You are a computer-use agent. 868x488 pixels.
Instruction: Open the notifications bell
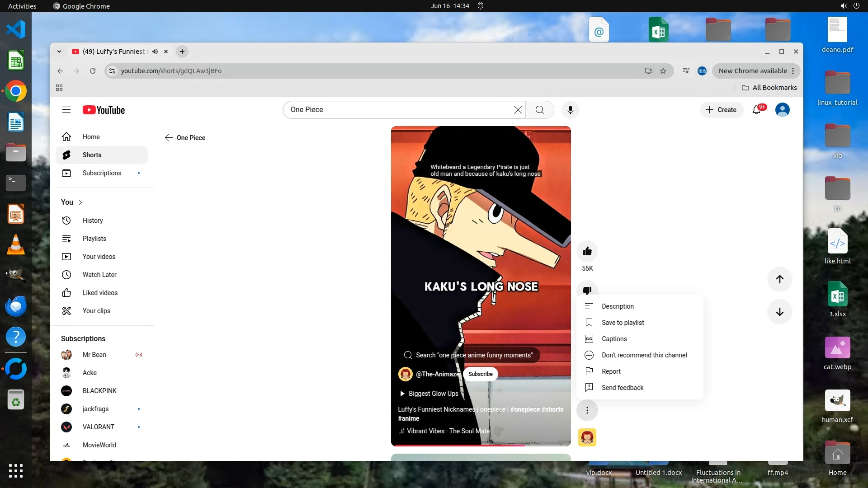click(x=756, y=110)
